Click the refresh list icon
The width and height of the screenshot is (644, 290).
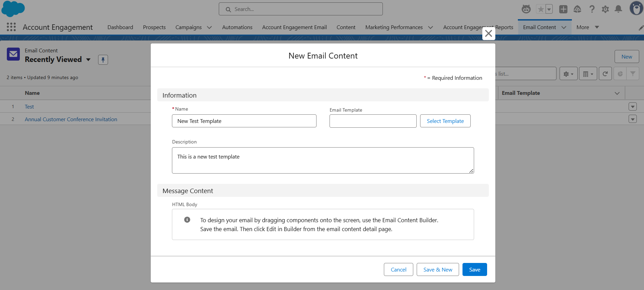coord(605,74)
